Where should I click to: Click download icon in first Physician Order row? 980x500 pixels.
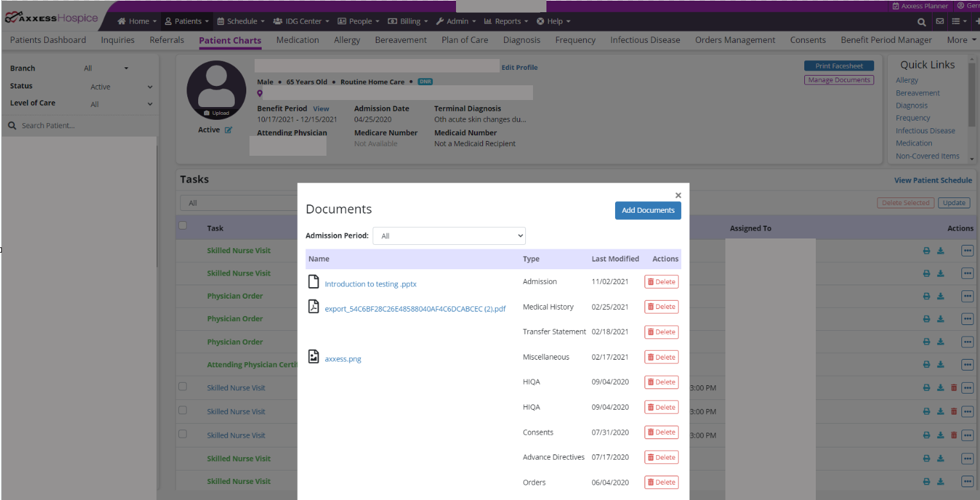(940, 296)
